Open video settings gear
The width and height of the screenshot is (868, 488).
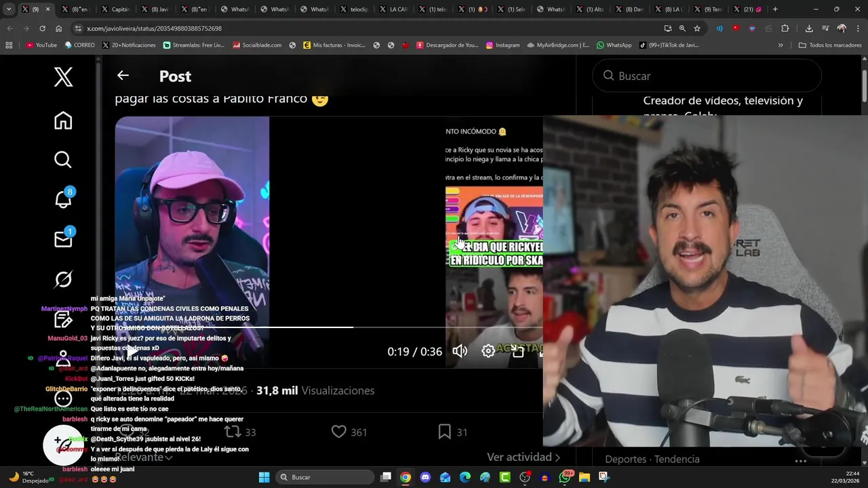(x=488, y=351)
